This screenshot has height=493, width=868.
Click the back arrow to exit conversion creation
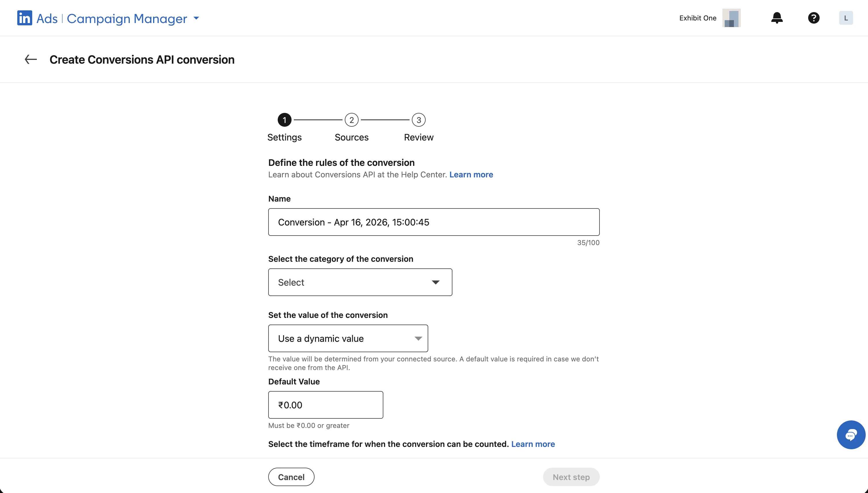click(31, 59)
